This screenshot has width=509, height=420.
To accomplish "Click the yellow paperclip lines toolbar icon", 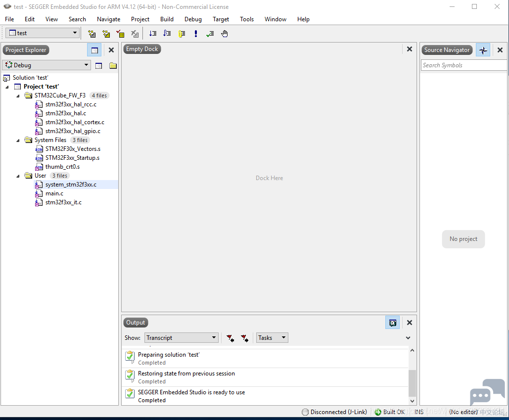I will click(182, 34).
